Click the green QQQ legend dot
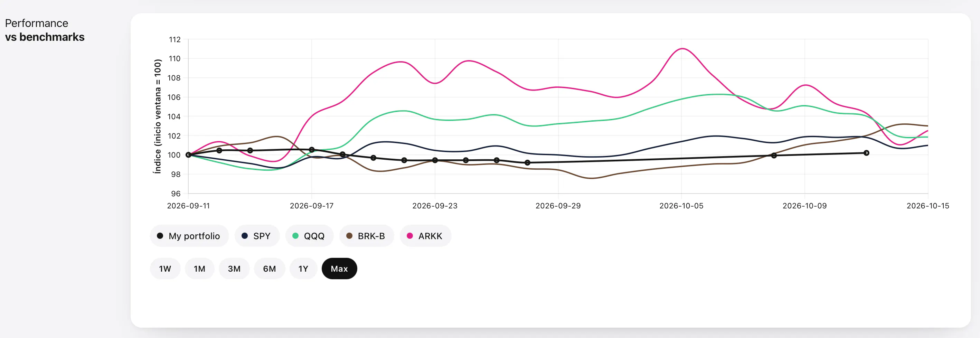The image size is (980, 338). click(295, 236)
